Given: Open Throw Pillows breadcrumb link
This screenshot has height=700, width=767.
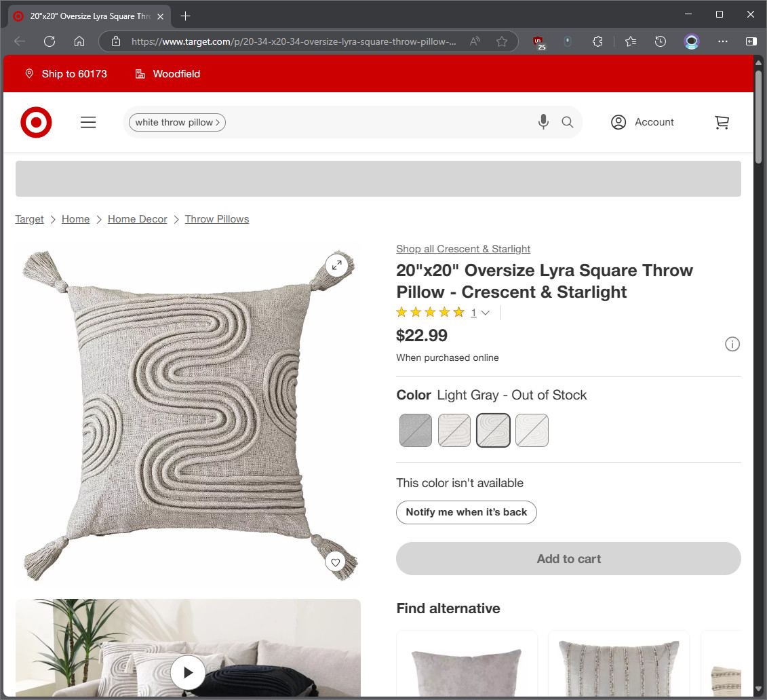Looking at the screenshot, I should click(217, 219).
